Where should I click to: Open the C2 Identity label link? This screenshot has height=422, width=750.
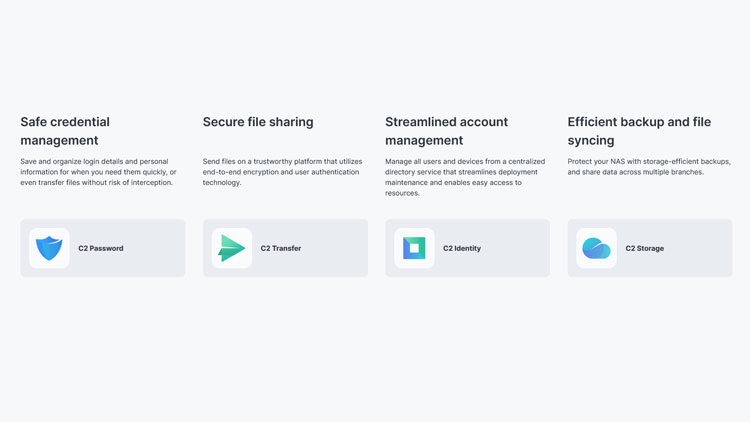462,248
